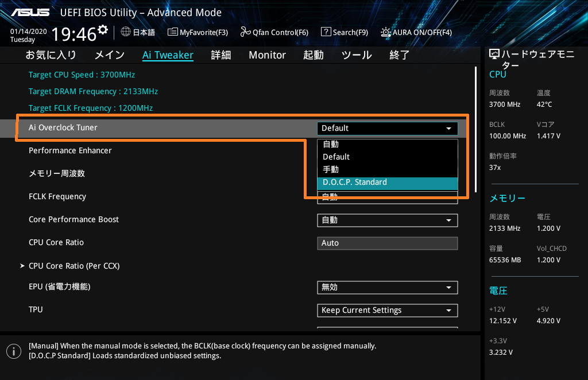
Task: Click the CPU temperature 42°C value
Action: click(x=544, y=104)
